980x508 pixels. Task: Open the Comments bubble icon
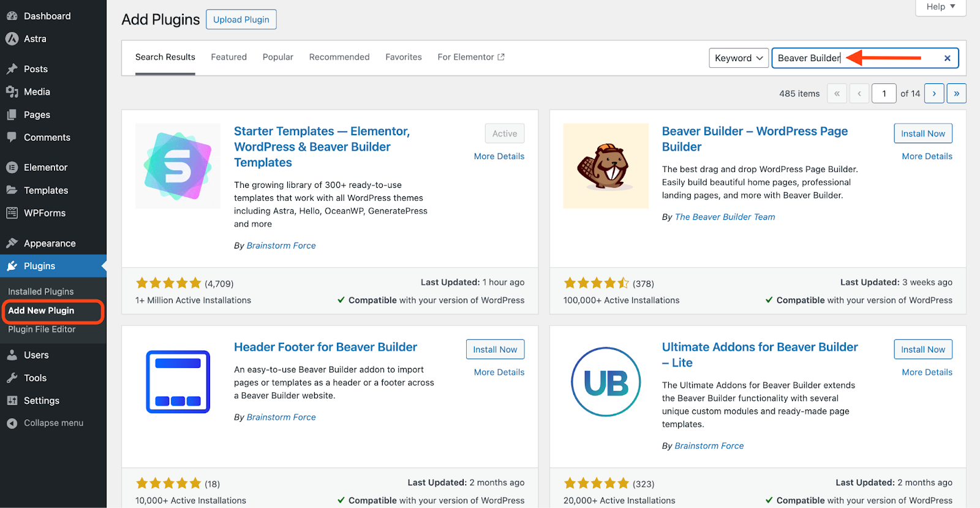tap(12, 137)
